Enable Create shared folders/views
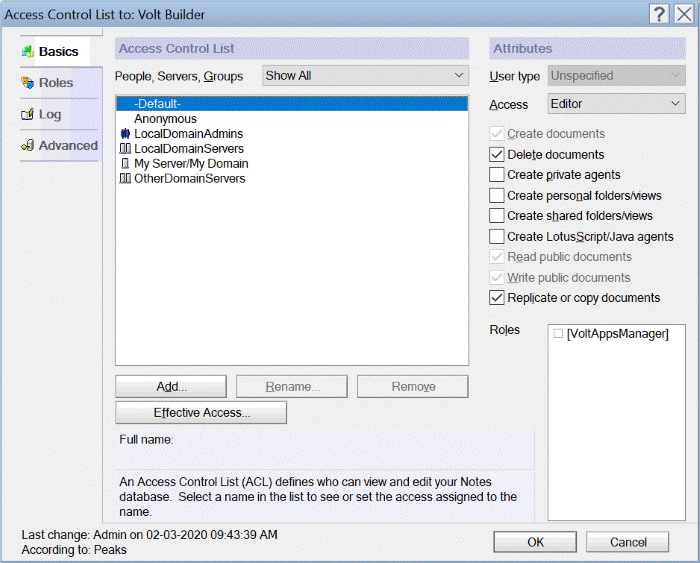This screenshot has width=700, height=563. click(496, 216)
